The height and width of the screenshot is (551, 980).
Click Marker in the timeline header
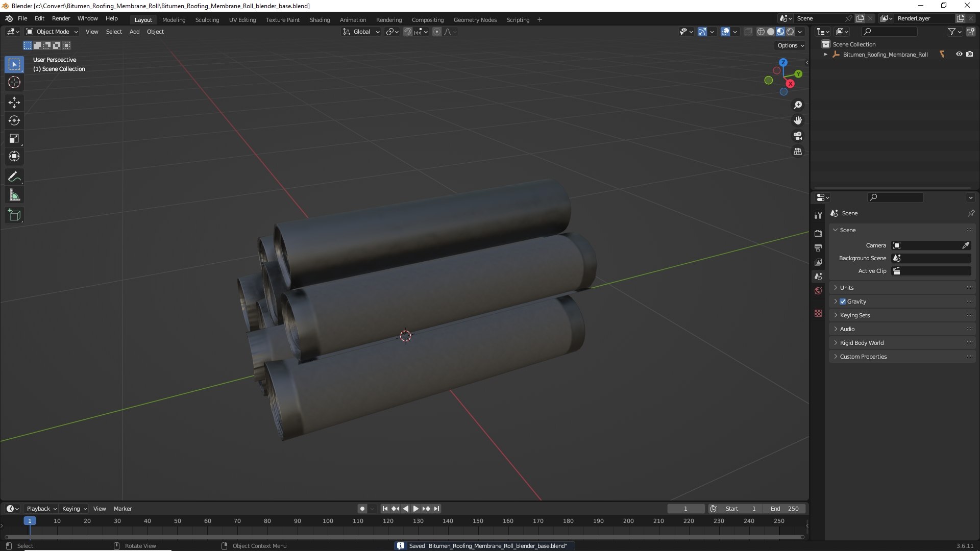point(122,509)
